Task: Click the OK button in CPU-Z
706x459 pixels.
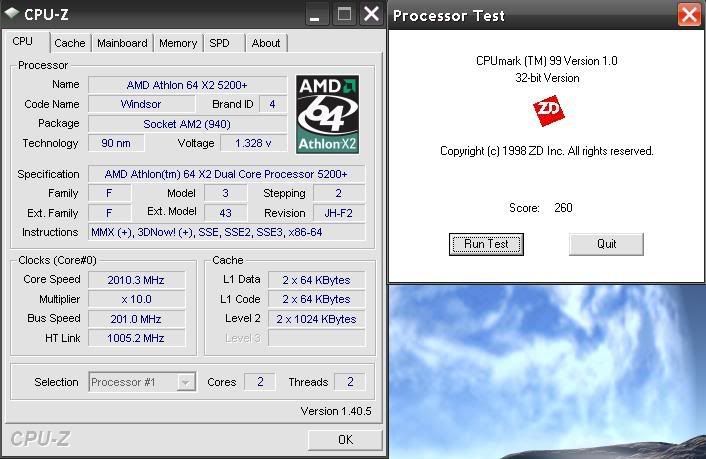Action: 345,440
